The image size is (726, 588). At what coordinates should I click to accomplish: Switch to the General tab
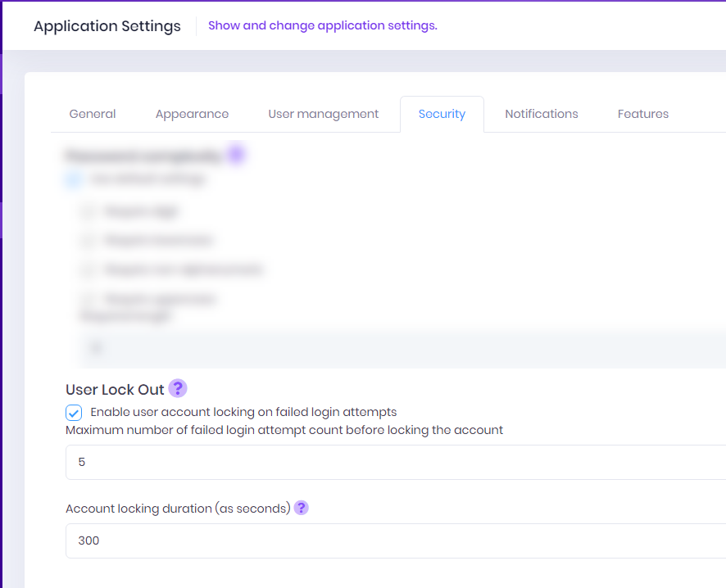point(92,114)
